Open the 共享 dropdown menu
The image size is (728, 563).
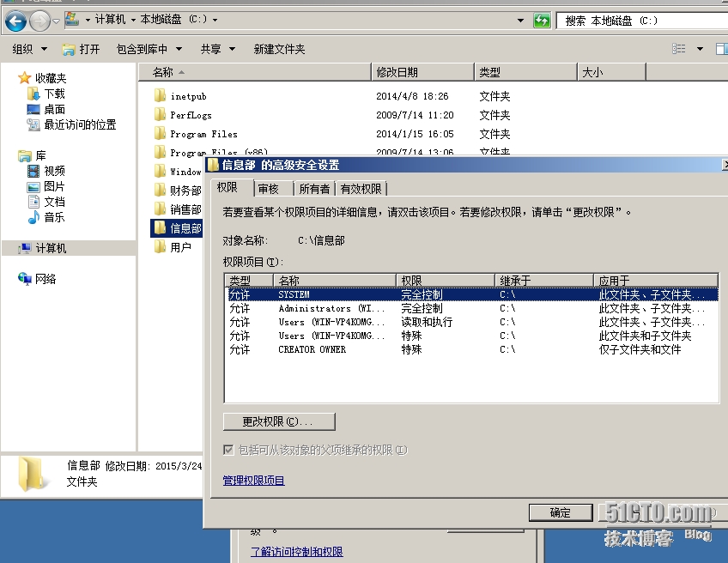tap(218, 49)
